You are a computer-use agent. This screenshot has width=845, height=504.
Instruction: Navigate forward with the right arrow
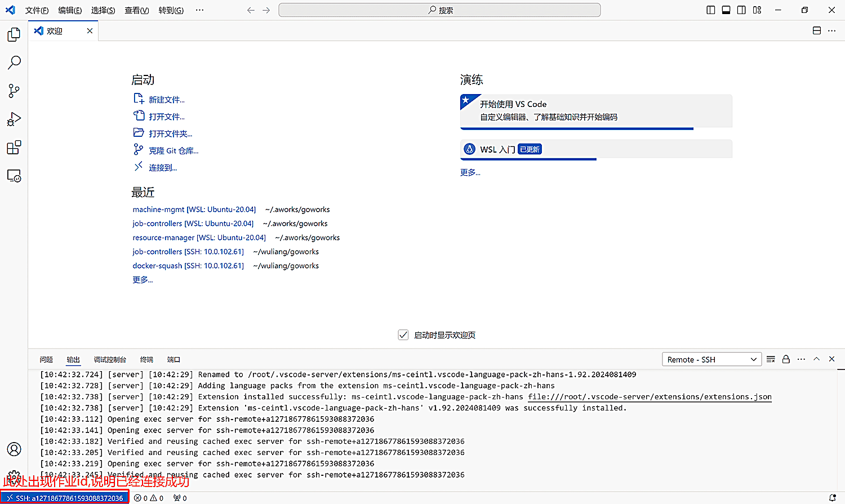pos(266,10)
